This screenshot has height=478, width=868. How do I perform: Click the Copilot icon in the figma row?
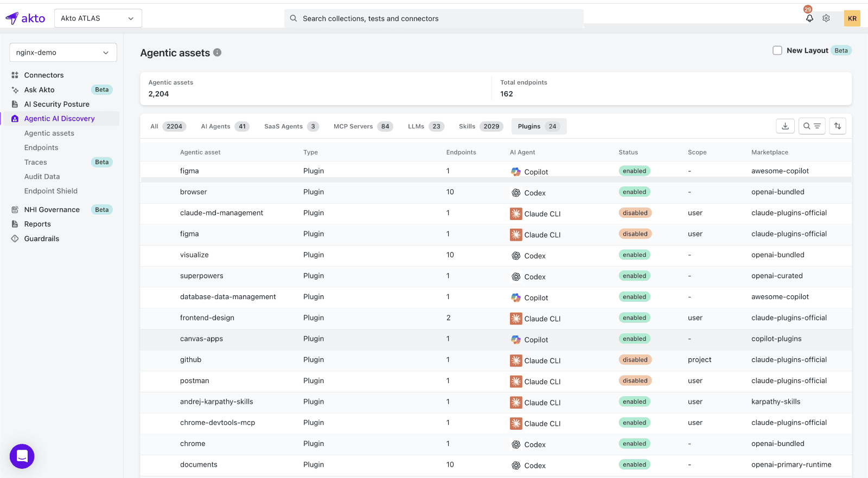[x=516, y=172]
